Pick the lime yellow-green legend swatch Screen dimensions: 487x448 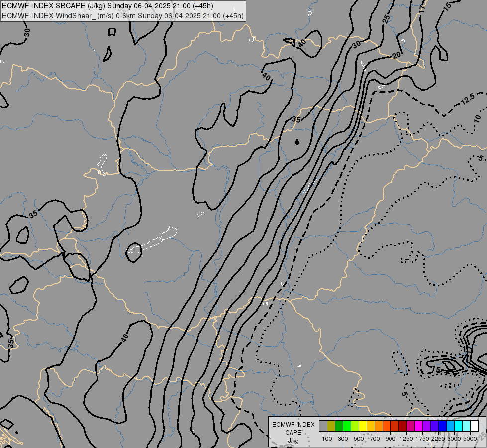(355, 426)
